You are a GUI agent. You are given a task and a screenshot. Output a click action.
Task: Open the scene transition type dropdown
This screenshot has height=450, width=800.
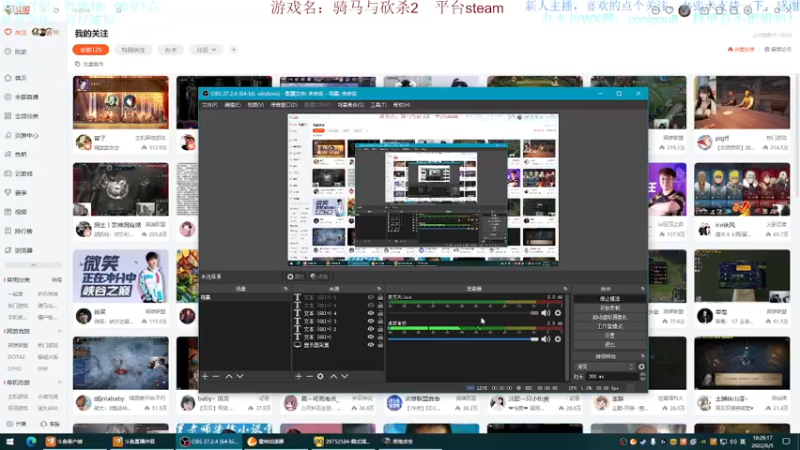(605, 366)
